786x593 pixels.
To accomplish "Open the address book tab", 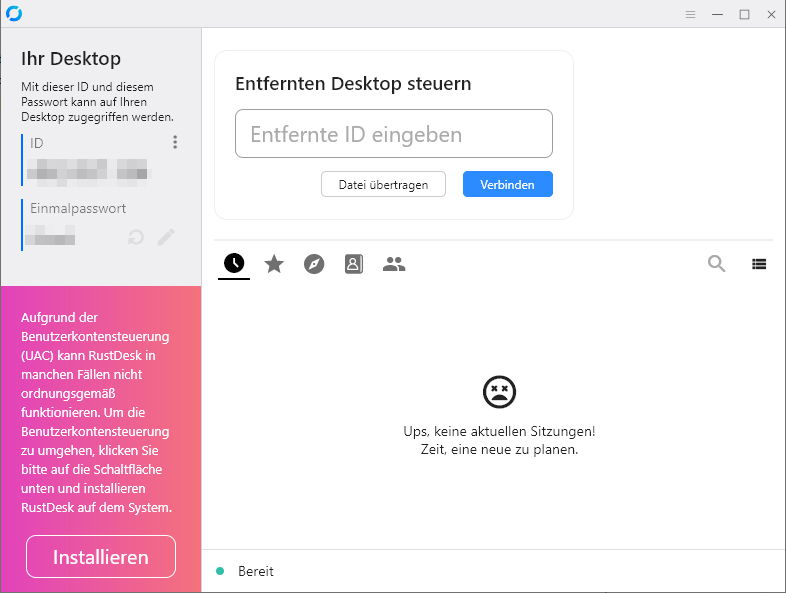I will 354,264.
